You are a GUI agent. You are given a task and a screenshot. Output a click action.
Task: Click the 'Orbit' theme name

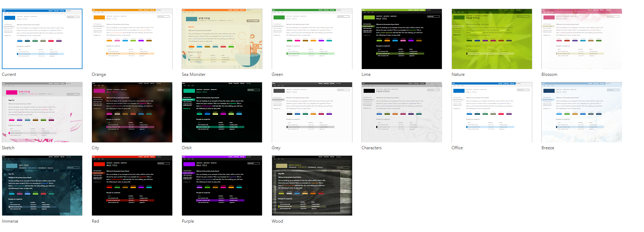pyautogui.click(x=187, y=148)
